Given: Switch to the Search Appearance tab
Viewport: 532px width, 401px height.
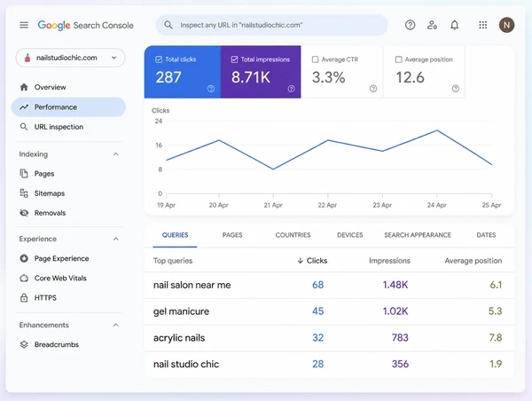Looking at the screenshot, I should coord(418,235).
